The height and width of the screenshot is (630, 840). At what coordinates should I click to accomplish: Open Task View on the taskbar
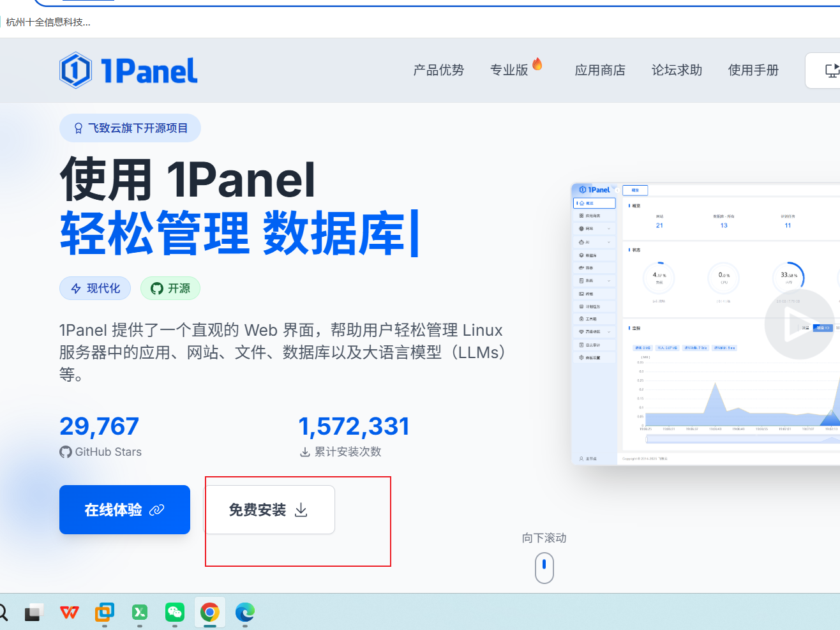pos(34,613)
